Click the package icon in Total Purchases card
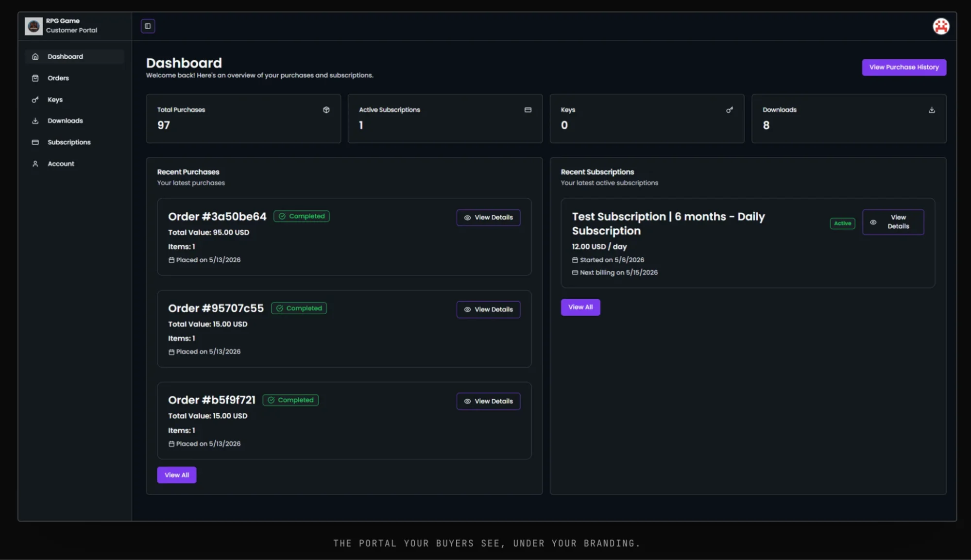Image resolution: width=971 pixels, height=560 pixels. point(326,110)
